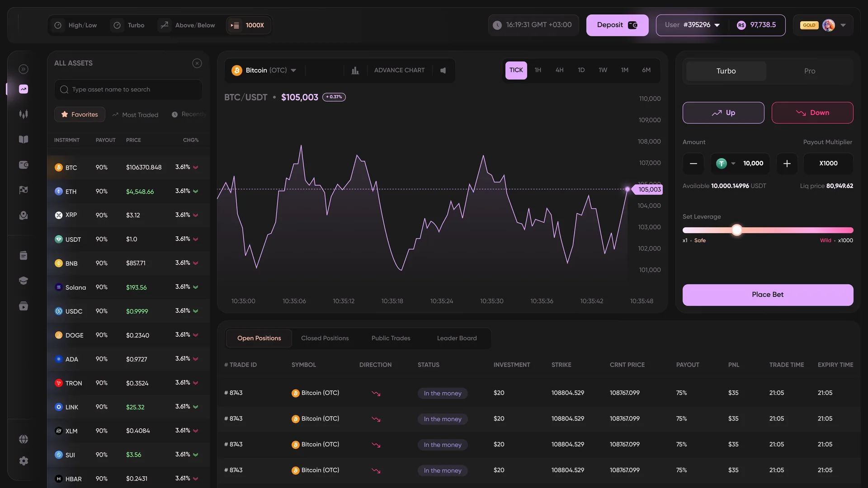
Task: Open the book icon in sidebar
Action: pyautogui.click(x=24, y=140)
